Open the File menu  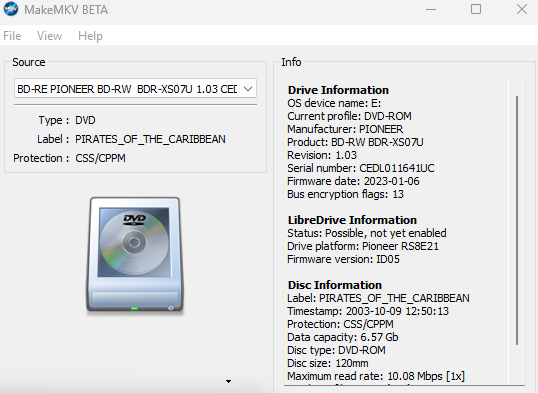[12, 36]
